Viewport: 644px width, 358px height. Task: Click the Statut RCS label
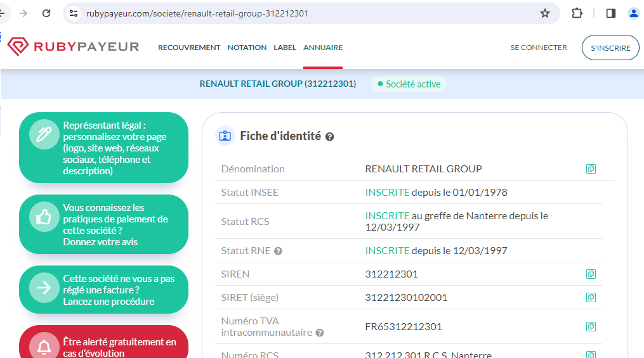(x=245, y=221)
